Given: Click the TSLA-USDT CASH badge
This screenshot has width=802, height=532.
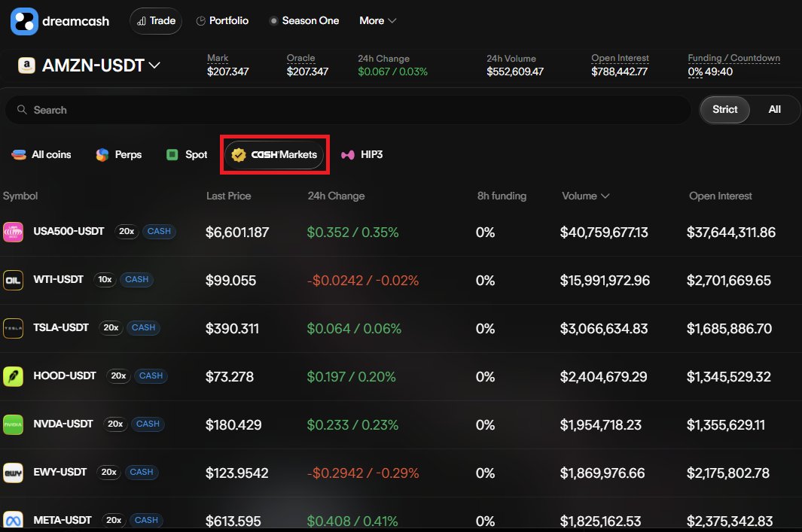Looking at the screenshot, I should pyautogui.click(x=143, y=327).
